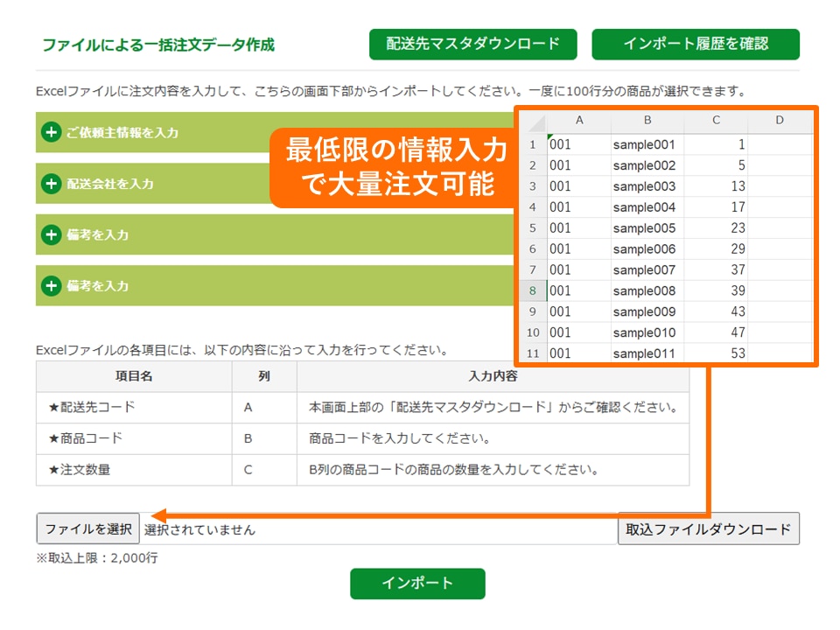This screenshot has width=840, height=630.
Task: Expand the ご依頼主情報を入力 section label
Action: [x=122, y=133]
